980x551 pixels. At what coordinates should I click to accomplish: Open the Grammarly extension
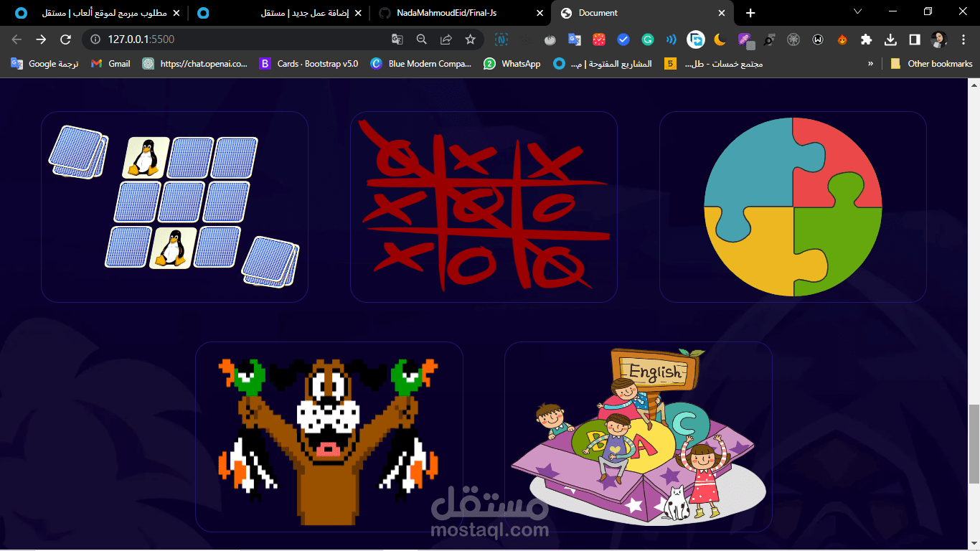pos(648,39)
